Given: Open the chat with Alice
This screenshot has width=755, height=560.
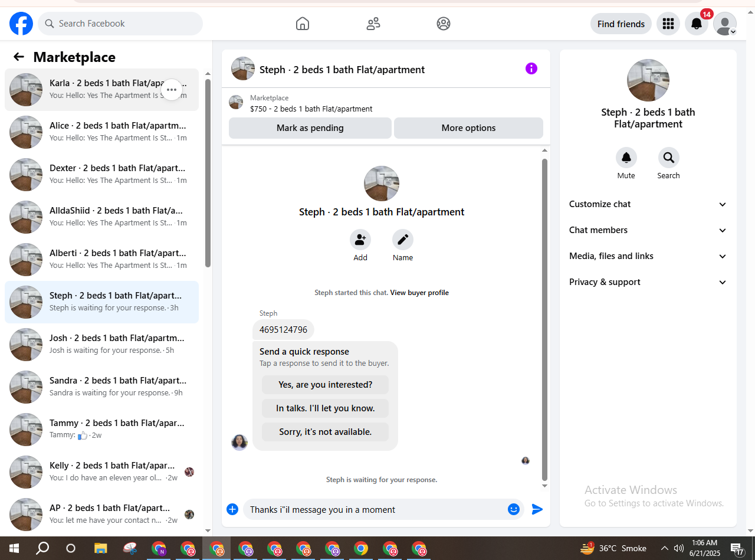Looking at the screenshot, I should click(x=101, y=132).
